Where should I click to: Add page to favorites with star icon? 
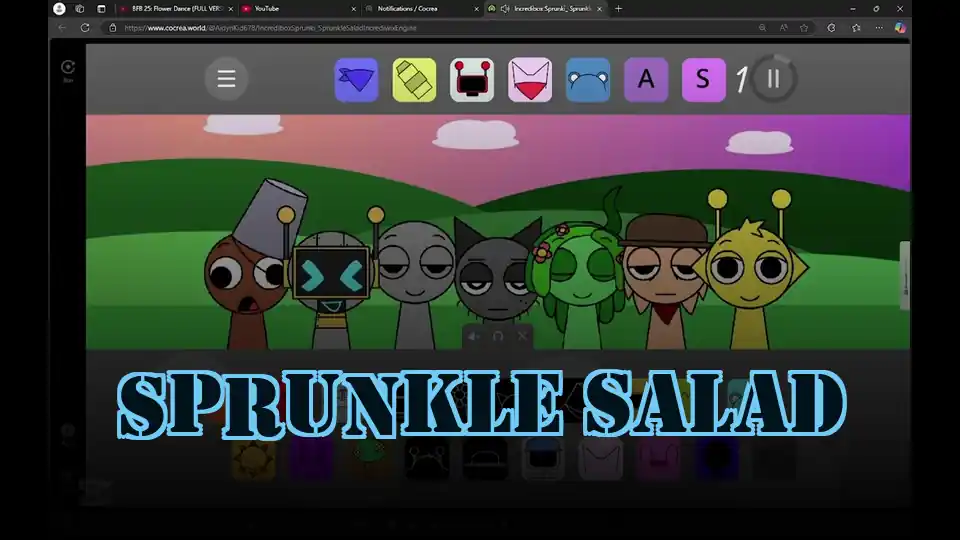(x=804, y=28)
